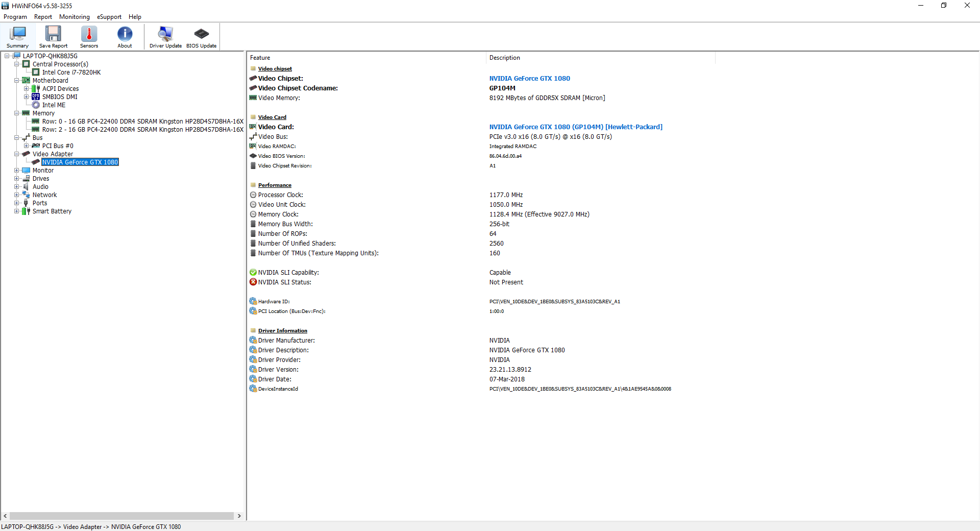This screenshot has width=980, height=531.
Task: Expand the SMBIOS DMI node
Action: click(x=26, y=97)
